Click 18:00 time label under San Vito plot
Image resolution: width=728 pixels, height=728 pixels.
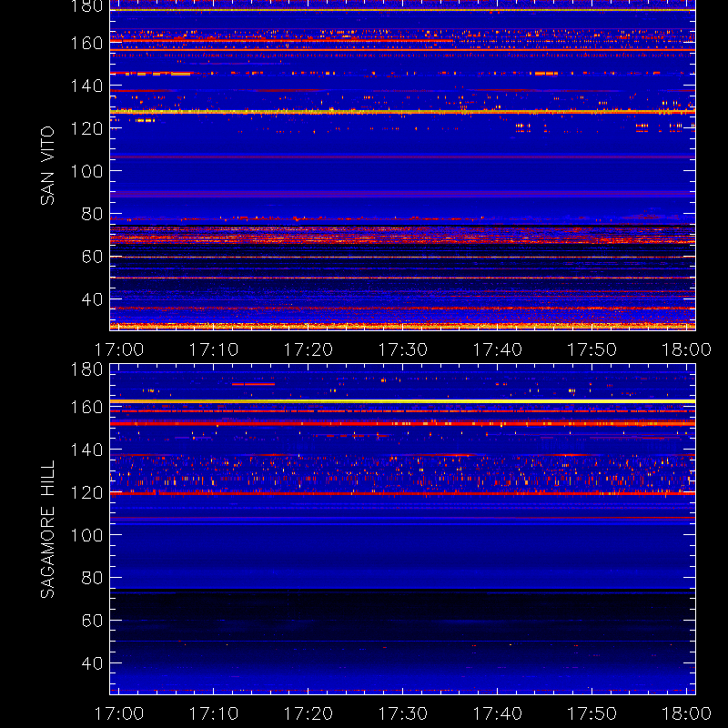(686, 349)
